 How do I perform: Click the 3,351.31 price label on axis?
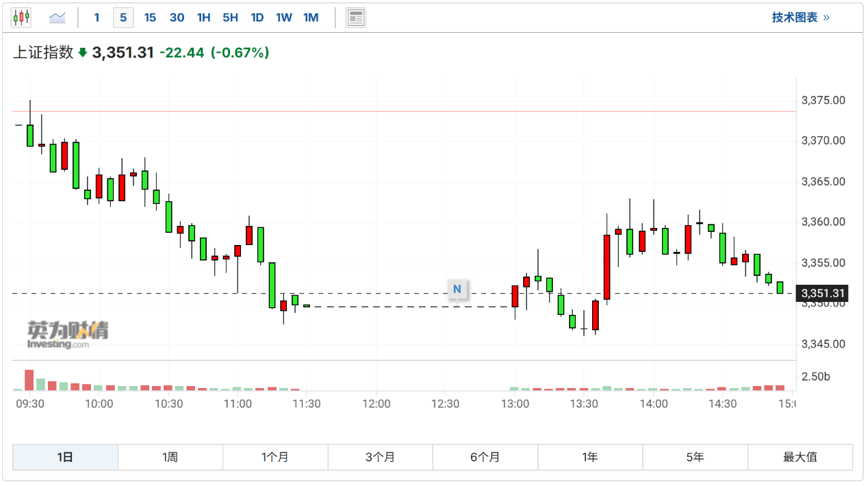pos(822,294)
